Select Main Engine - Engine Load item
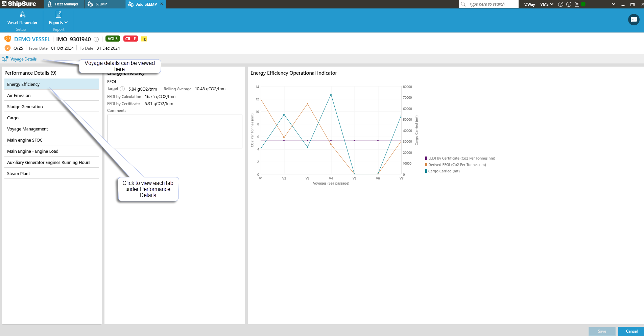Image resolution: width=644 pixels, height=336 pixels. pyautogui.click(x=52, y=151)
